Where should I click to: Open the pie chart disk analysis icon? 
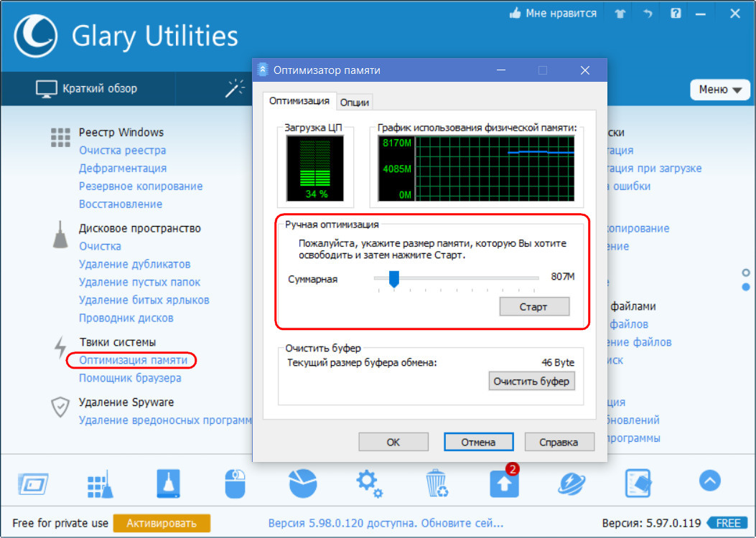click(x=303, y=483)
